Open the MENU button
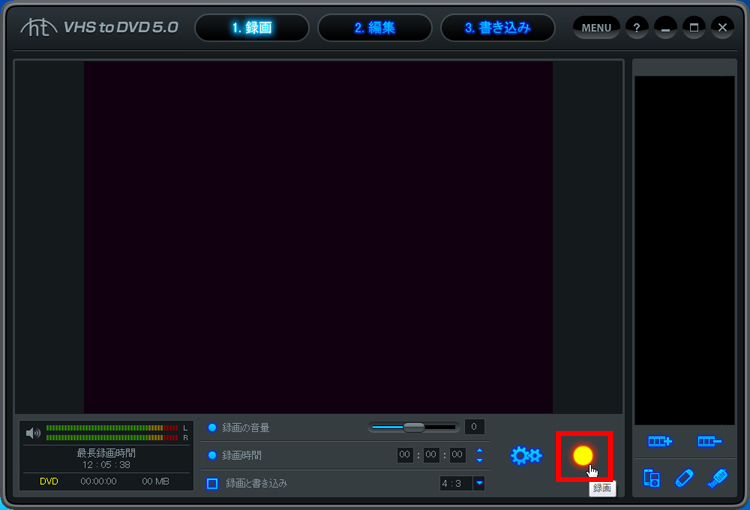 coord(596,28)
